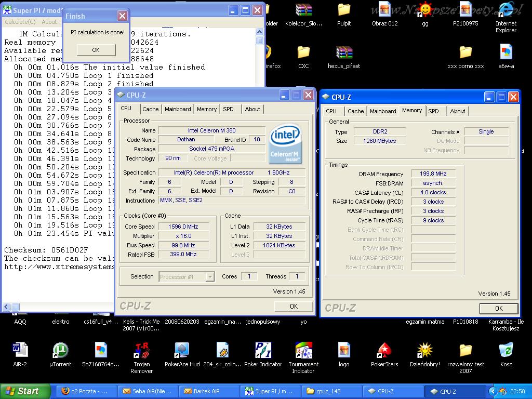Click OK in right CPU-Z Memory window
This screenshot has height=399, width=532.
(x=499, y=309)
